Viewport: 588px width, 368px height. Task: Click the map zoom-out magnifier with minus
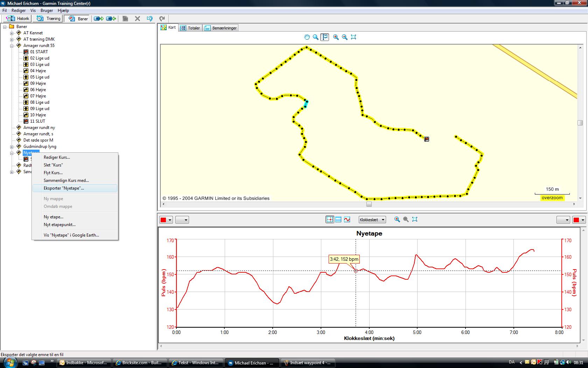pos(345,37)
